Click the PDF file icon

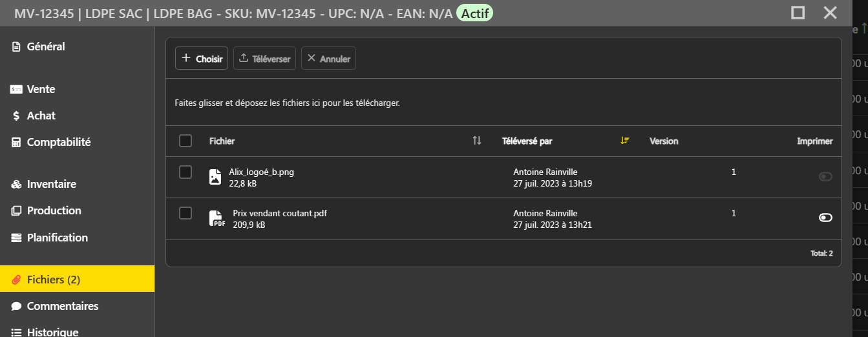[217, 218]
